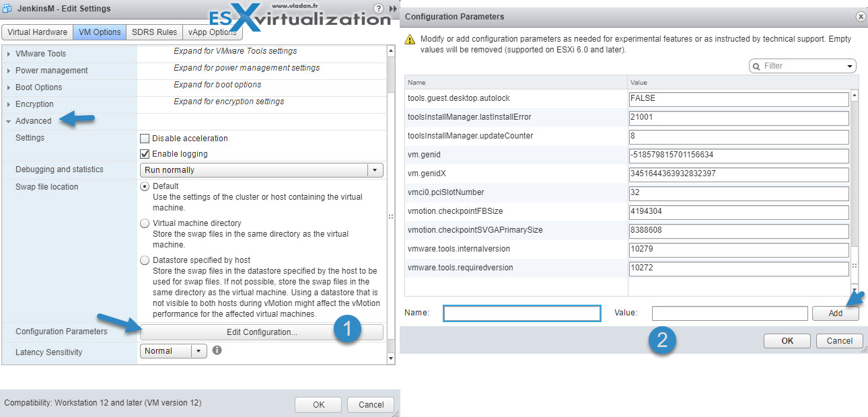Expand the Power management section
Screen dimensions: 868x417
click(x=9, y=71)
